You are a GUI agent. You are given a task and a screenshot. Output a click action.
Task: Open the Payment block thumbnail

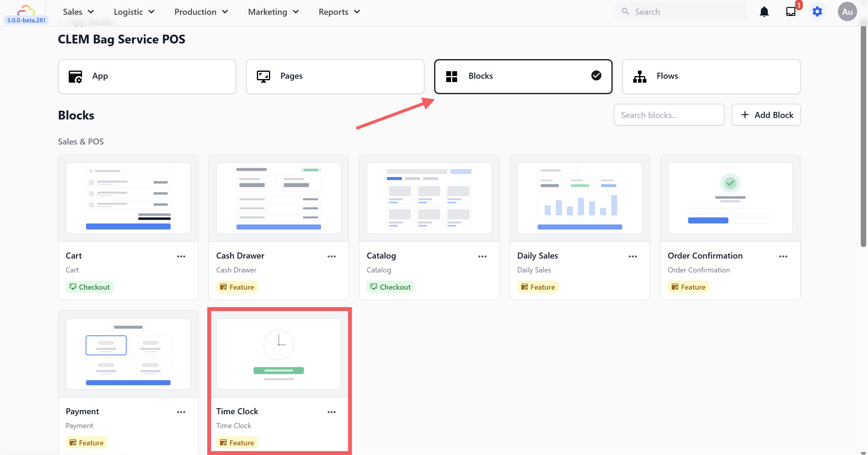128,354
